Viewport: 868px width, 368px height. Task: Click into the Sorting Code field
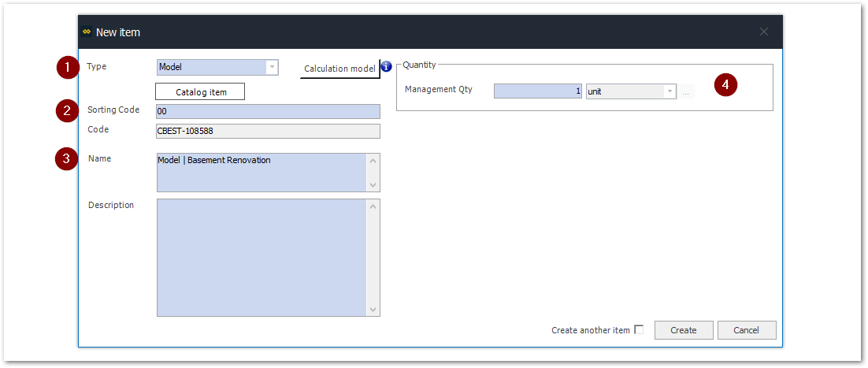tap(268, 112)
